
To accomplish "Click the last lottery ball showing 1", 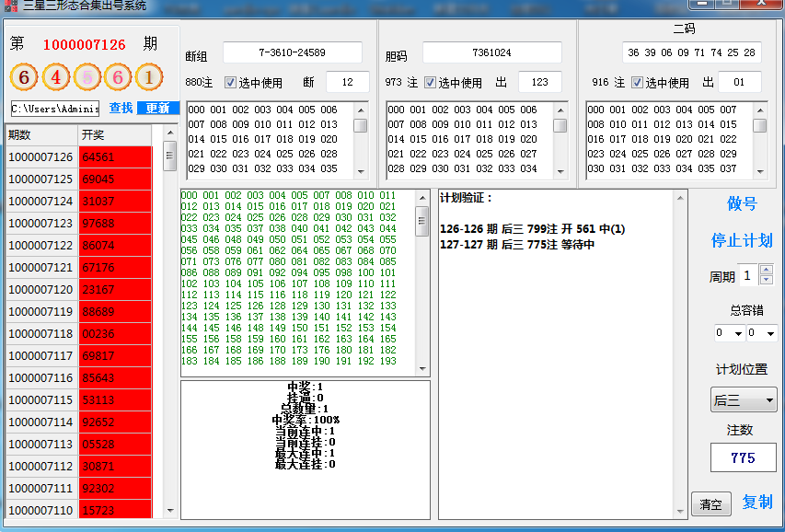I will pos(149,76).
